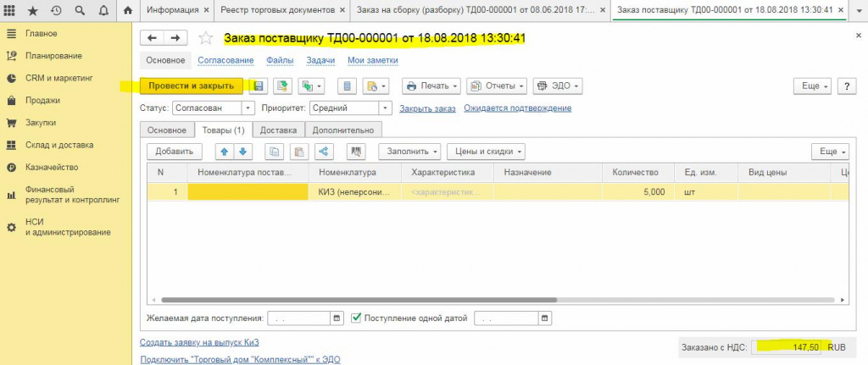
Task: Click the notifications bell icon
Action: point(102,11)
